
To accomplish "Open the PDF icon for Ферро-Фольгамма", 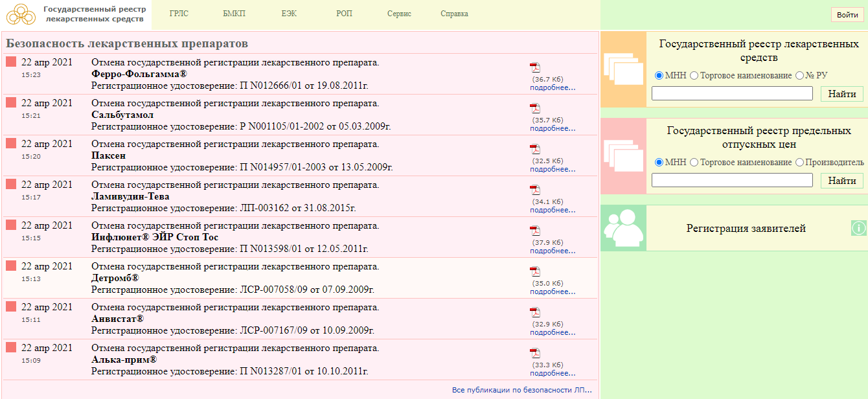I will click(535, 67).
